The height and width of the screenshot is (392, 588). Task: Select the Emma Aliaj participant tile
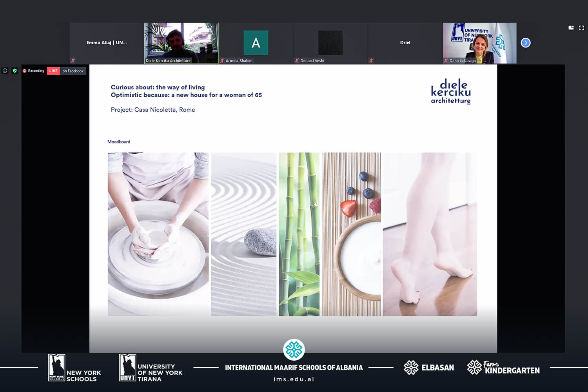107,43
